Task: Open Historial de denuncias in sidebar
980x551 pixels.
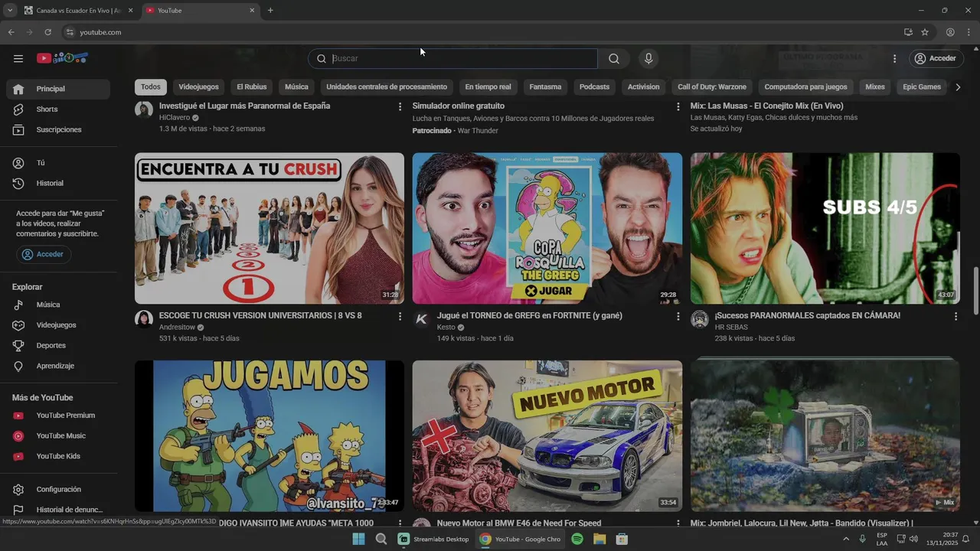Action: pyautogui.click(x=58, y=510)
